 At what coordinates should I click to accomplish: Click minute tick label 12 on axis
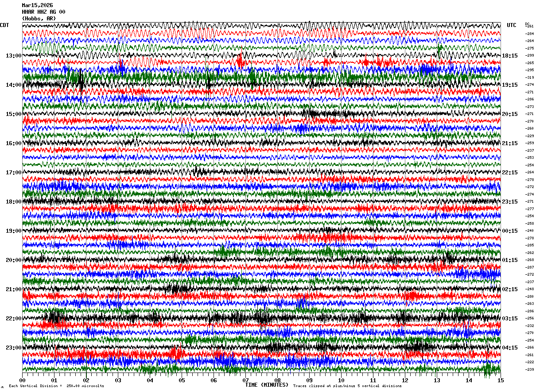405,380
